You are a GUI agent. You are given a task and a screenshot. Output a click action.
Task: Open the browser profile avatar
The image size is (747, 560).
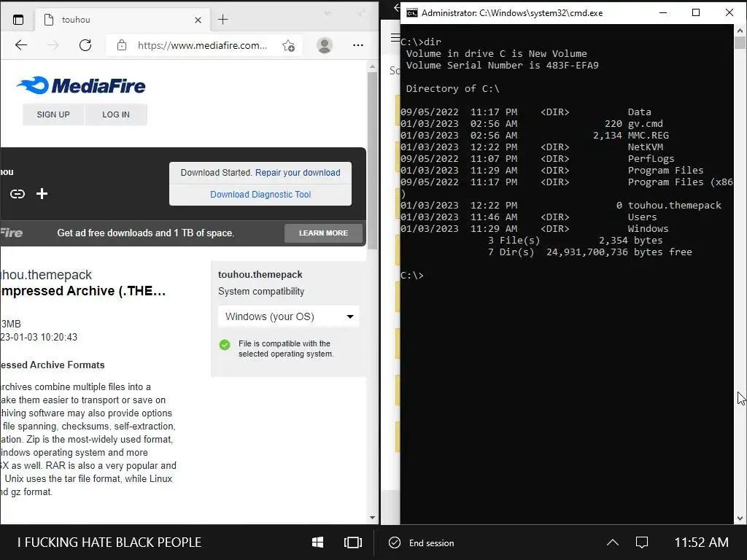click(x=325, y=45)
